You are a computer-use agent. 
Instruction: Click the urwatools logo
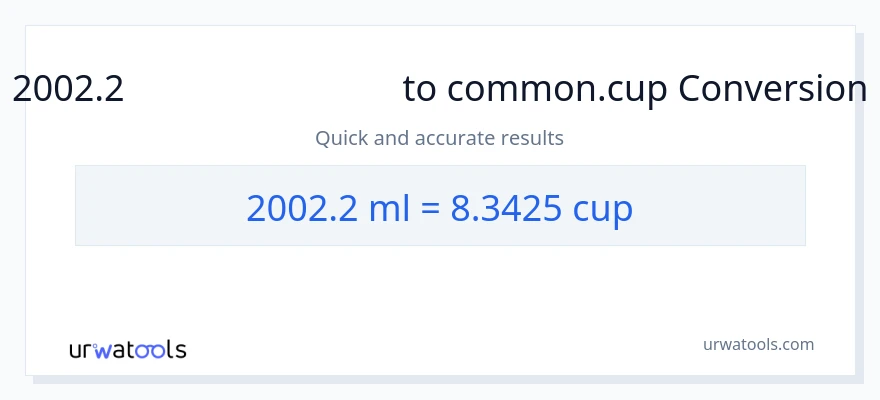pyautogui.click(x=127, y=350)
